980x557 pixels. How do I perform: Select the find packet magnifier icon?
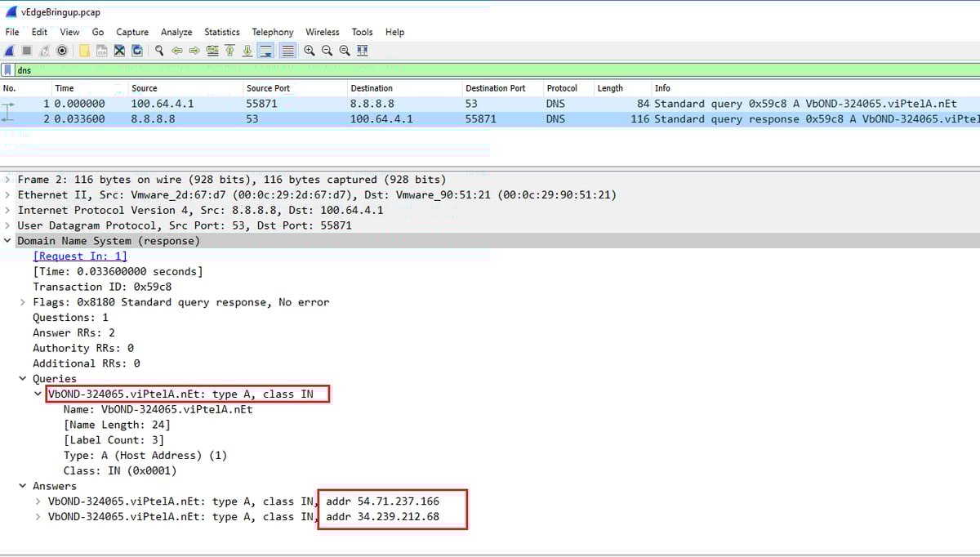[x=158, y=51]
